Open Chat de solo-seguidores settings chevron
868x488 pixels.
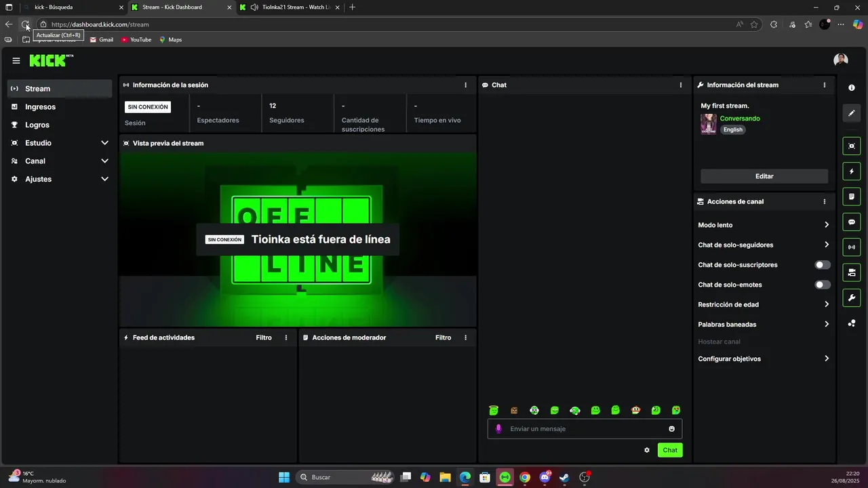pos(826,245)
